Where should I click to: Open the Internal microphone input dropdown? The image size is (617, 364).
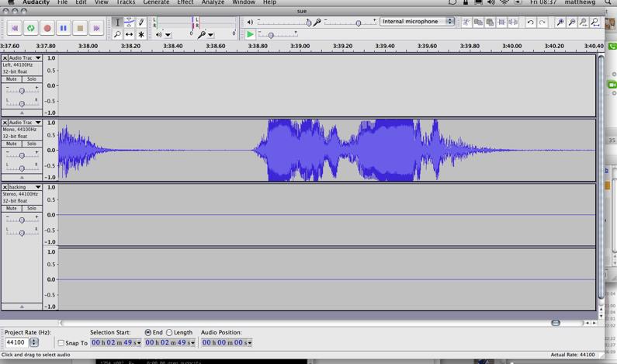coord(417,22)
